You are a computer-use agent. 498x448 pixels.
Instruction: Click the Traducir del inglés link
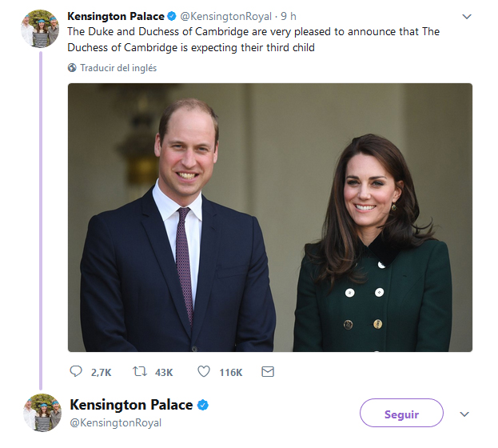(x=118, y=68)
